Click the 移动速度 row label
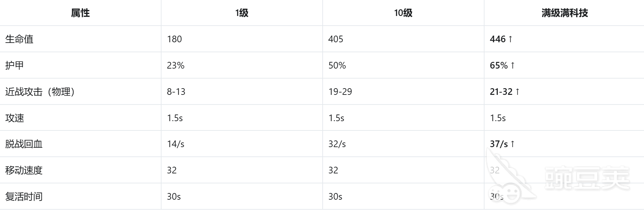The image size is (644, 215). pos(24,170)
